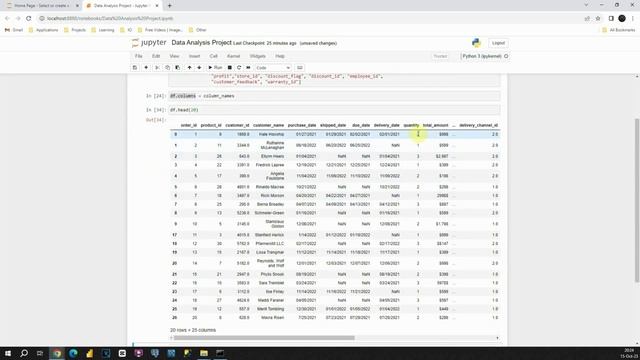Click the purchase_date column header
Viewport: 640px width, 360px height.
click(x=302, y=125)
